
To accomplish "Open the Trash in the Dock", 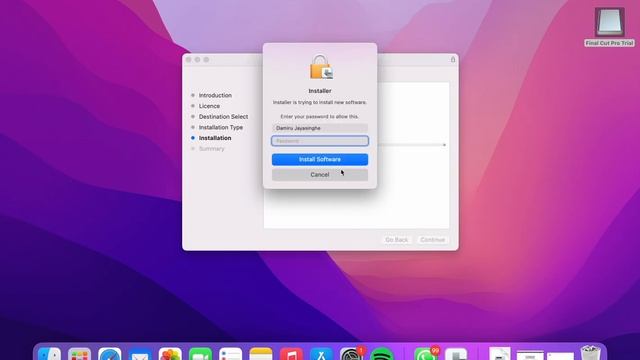I will coord(591,353).
